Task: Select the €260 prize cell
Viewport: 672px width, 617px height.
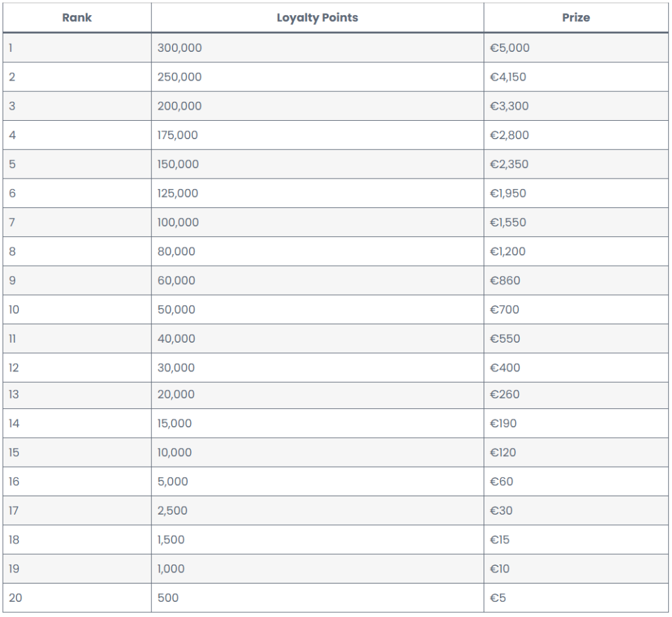Action: [x=576, y=395]
